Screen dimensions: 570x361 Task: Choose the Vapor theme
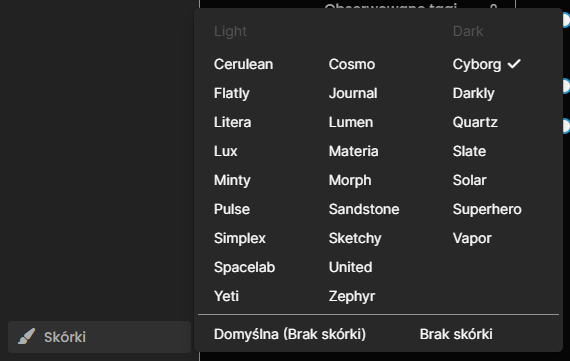pos(472,238)
